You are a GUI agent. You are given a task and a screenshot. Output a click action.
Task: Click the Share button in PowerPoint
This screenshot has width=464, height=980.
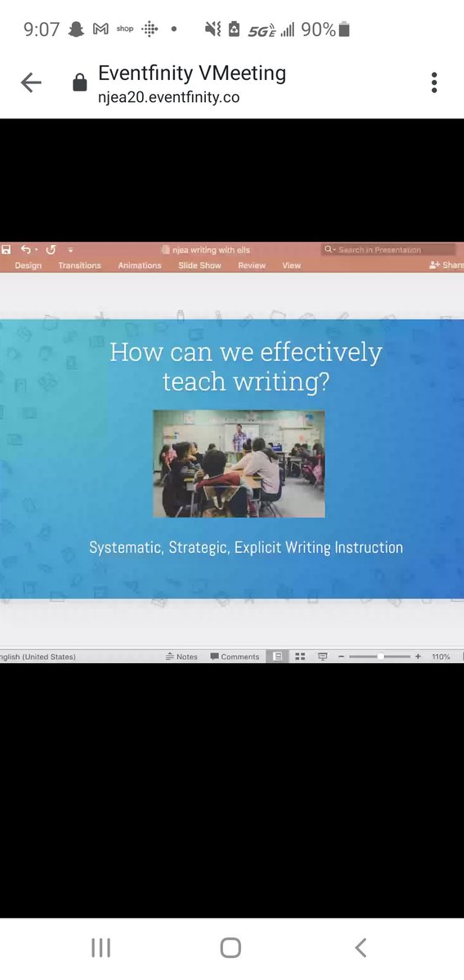(447, 265)
